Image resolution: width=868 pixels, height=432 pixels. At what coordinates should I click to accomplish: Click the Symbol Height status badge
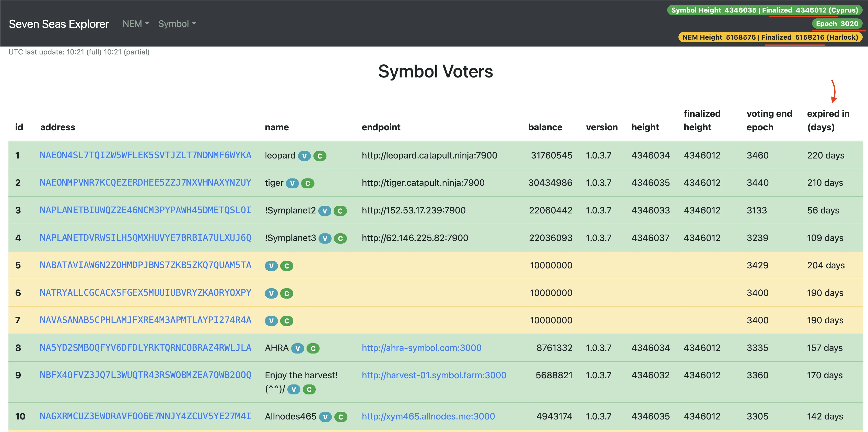click(764, 10)
